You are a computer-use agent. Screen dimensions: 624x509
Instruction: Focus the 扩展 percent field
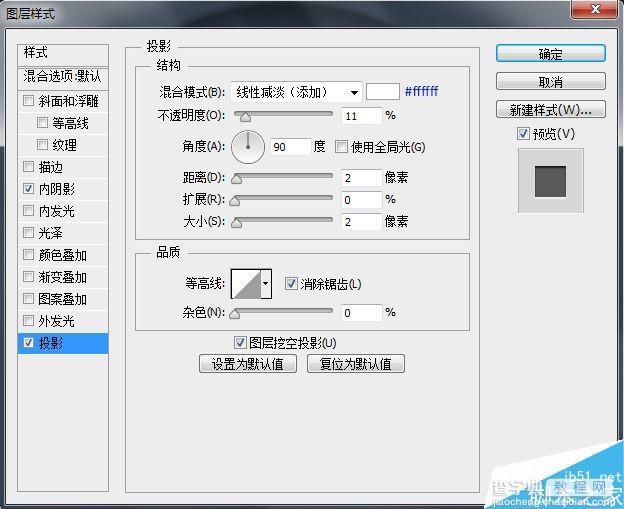[x=361, y=200]
